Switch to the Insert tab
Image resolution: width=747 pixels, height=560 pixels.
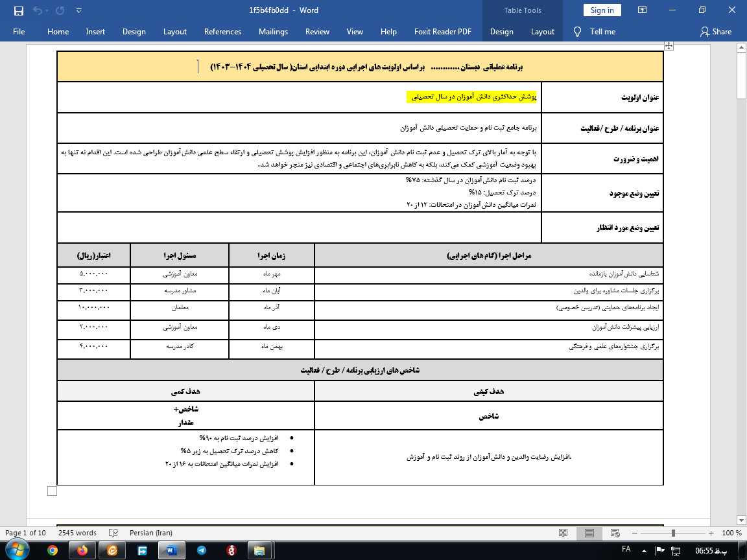(x=95, y=31)
